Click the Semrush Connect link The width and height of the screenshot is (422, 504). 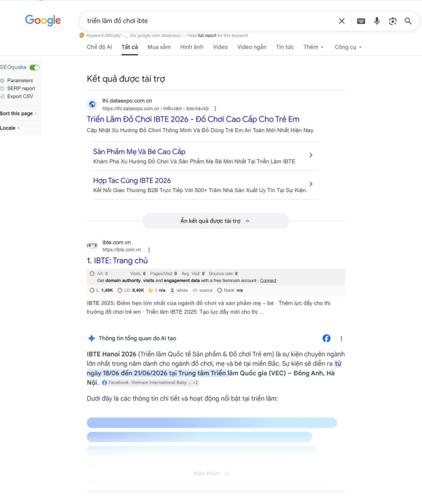point(268,281)
